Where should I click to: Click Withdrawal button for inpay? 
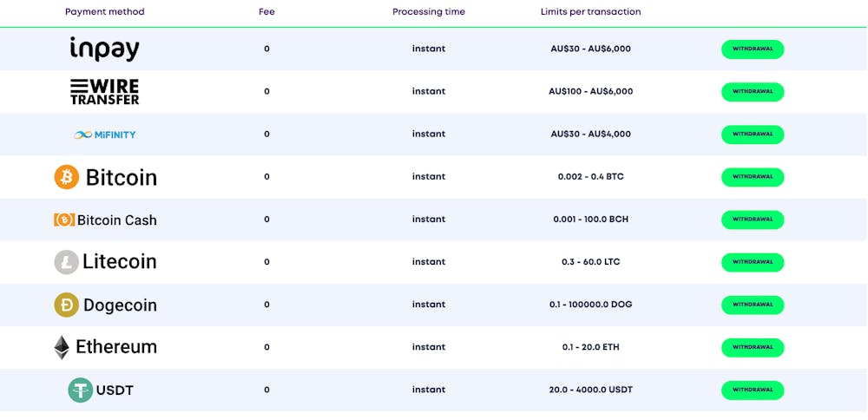[x=753, y=49]
